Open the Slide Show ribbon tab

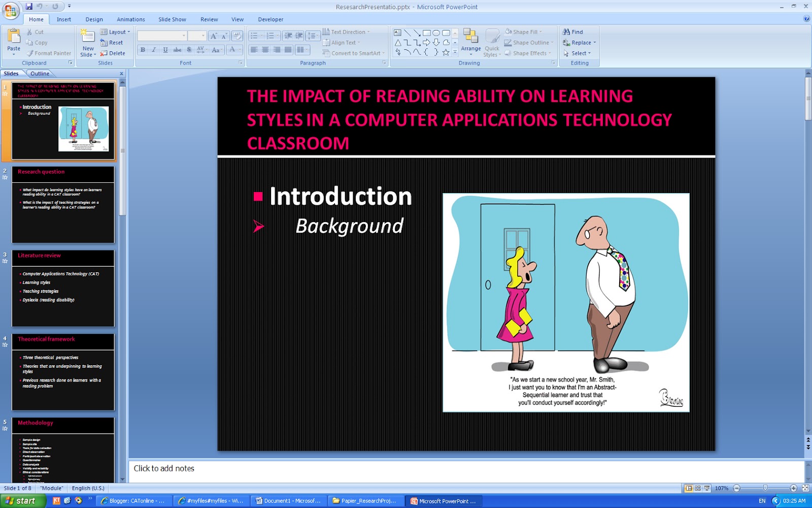coord(172,19)
